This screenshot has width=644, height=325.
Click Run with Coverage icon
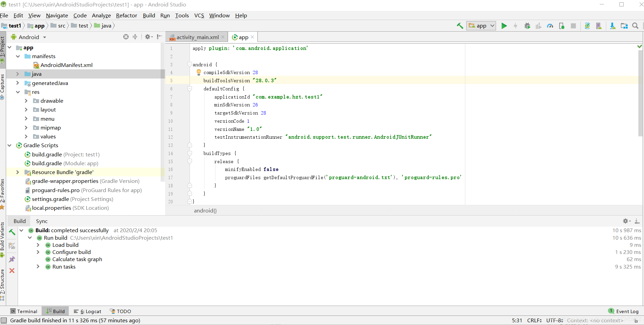pos(538,26)
